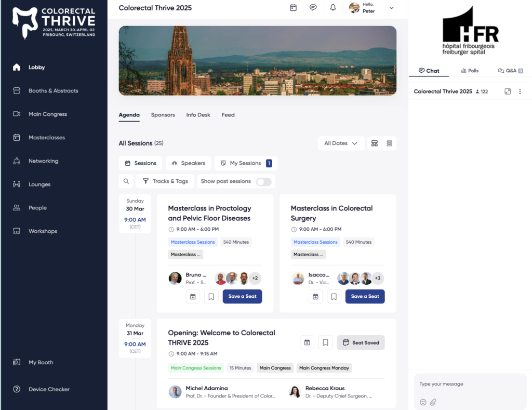Add Proctology masterclass to calendar icon
Image resolution: width=532 pixels, height=410 pixels.
tap(193, 297)
